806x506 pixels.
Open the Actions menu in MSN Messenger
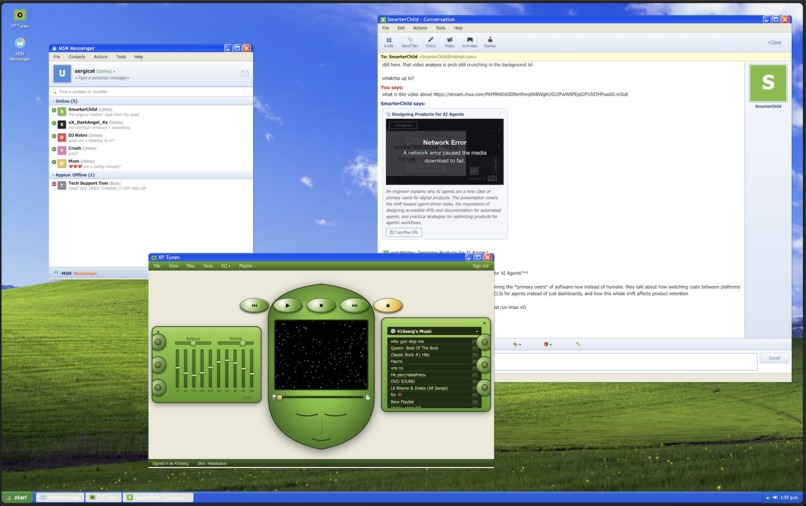[101, 57]
